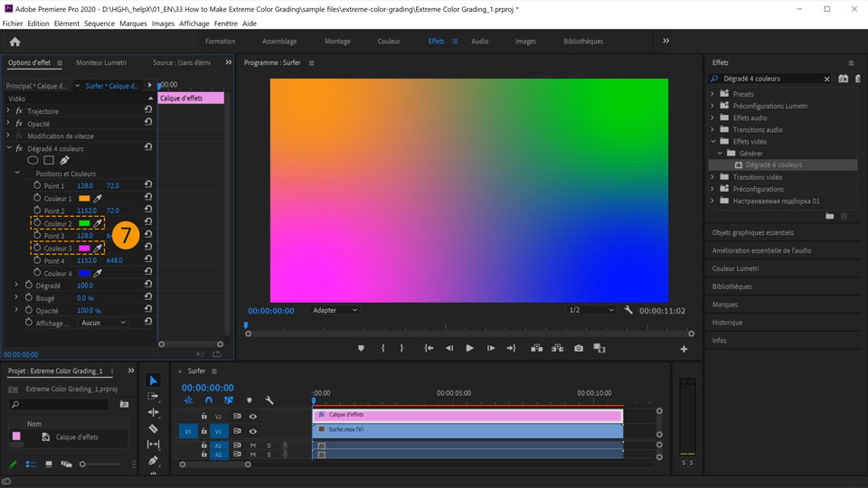Viewport: 868px width, 488px height.
Task: Select the Razor tool in the tools panel
Action: pyautogui.click(x=154, y=428)
